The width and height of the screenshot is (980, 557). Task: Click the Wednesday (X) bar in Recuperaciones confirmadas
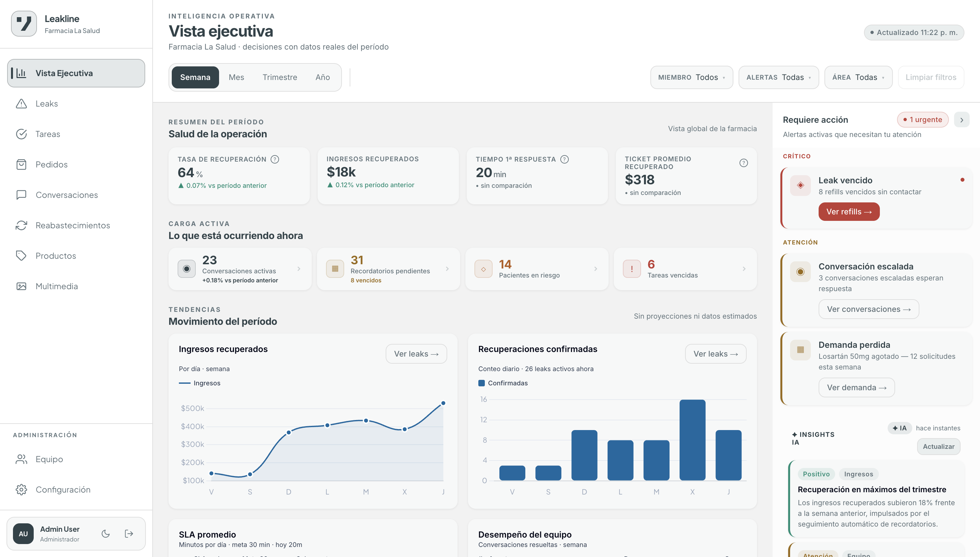(693, 440)
